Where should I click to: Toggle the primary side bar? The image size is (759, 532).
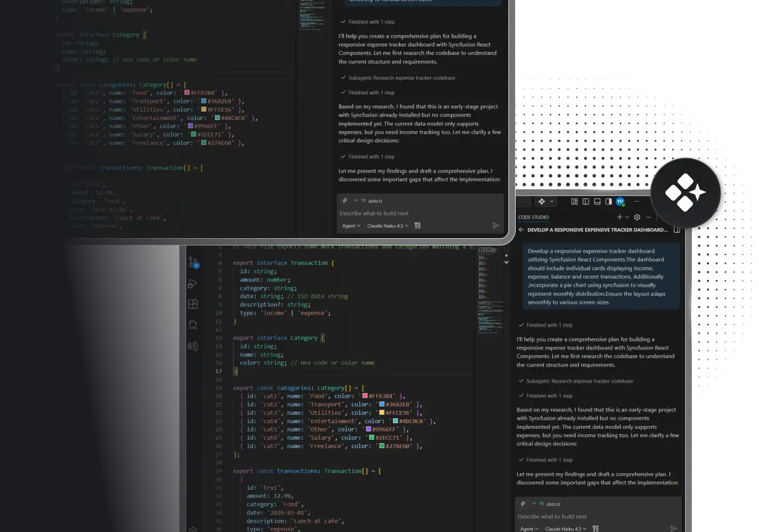click(586, 202)
